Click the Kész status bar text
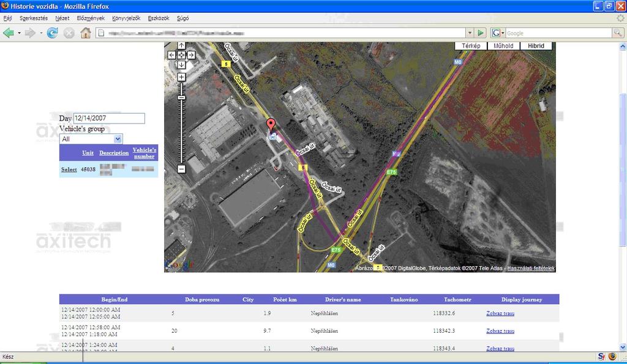627x364 pixels. pyautogui.click(x=8, y=357)
